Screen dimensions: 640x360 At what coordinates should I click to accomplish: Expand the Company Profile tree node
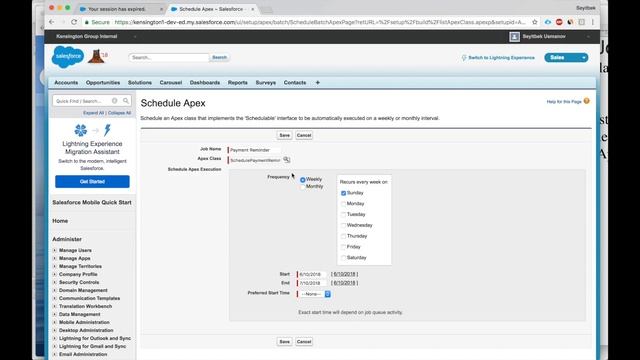(x=55, y=274)
